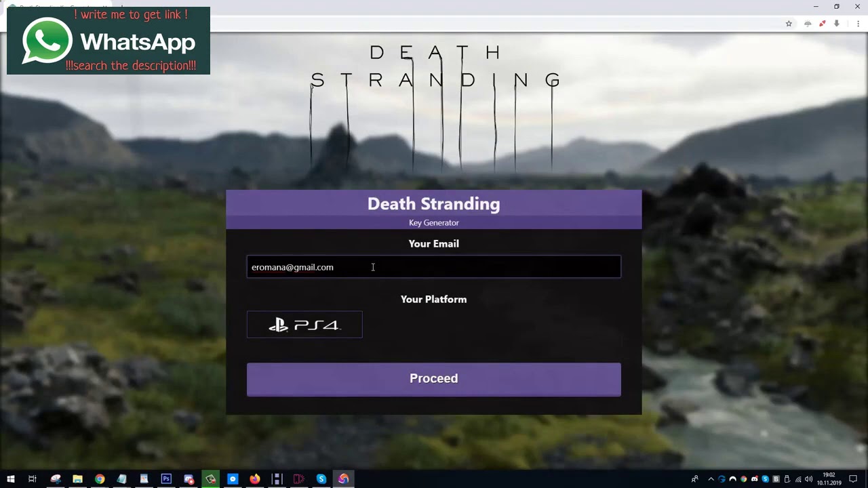Open Photoshop from the taskbar
The width and height of the screenshot is (868, 488).
coord(166,479)
